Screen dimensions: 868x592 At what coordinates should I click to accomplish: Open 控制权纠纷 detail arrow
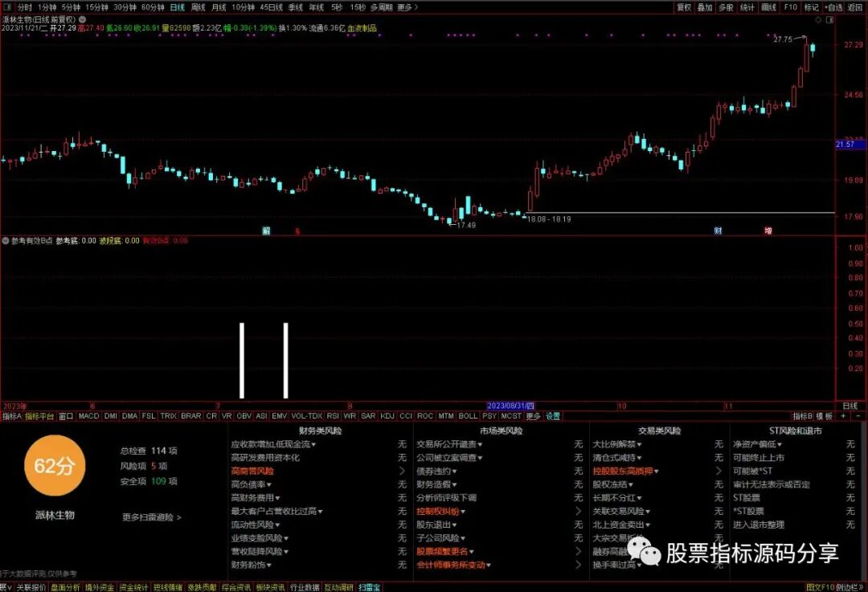[579, 511]
